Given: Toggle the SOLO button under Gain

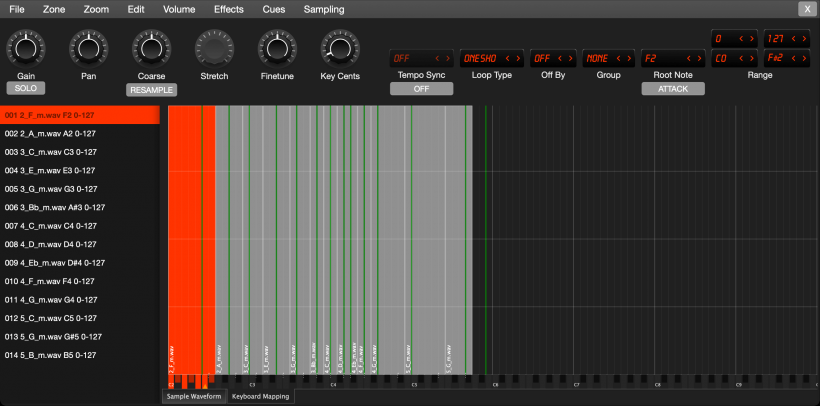Looking at the screenshot, I should tap(26, 88).
